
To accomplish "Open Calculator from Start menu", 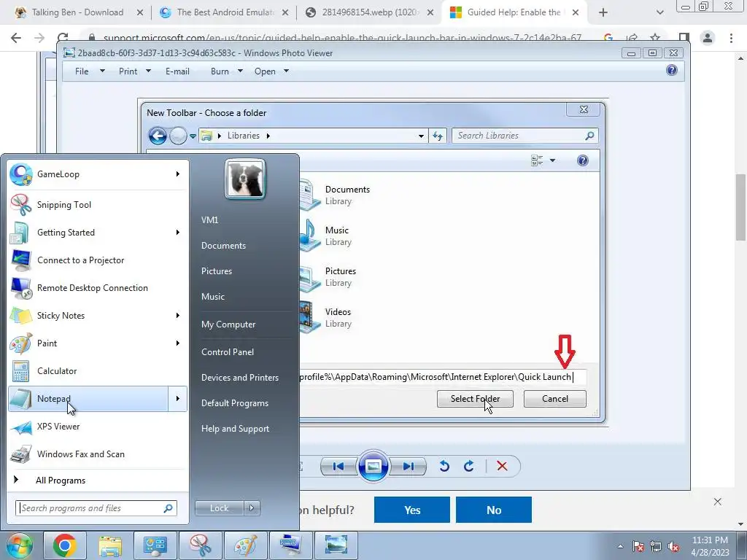I will [98, 371].
